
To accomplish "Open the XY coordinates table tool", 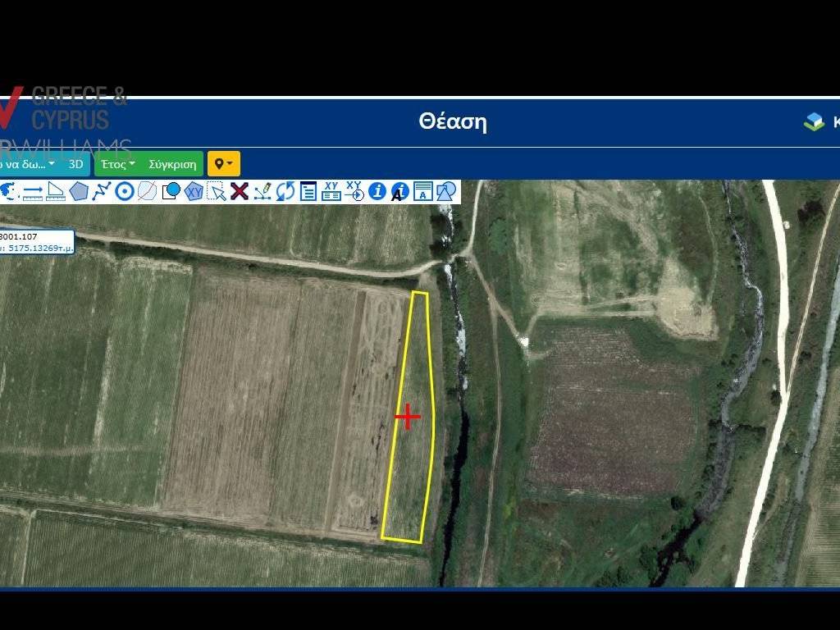I will click(331, 192).
